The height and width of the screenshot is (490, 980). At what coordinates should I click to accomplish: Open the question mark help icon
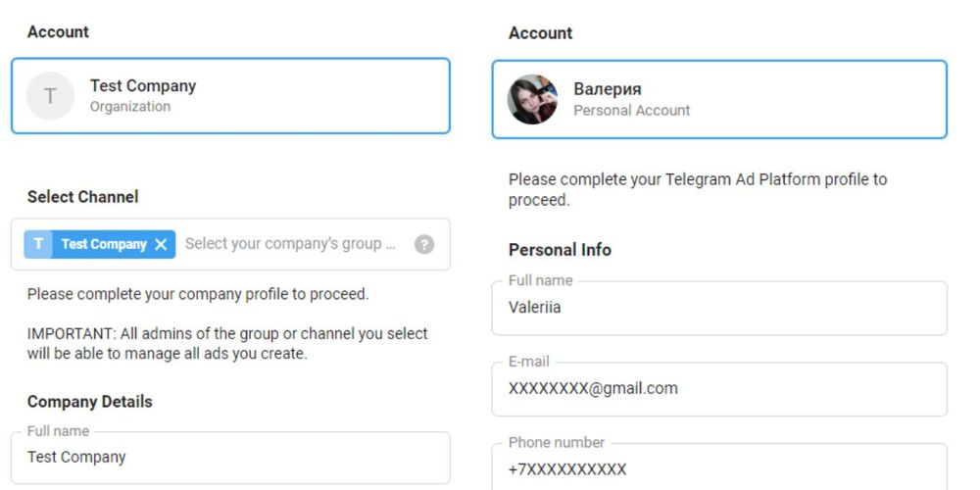click(423, 244)
